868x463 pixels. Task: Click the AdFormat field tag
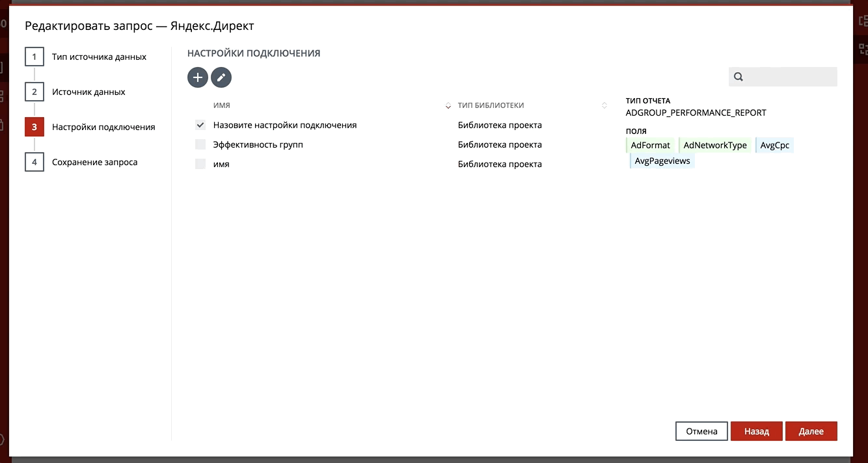[650, 145]
